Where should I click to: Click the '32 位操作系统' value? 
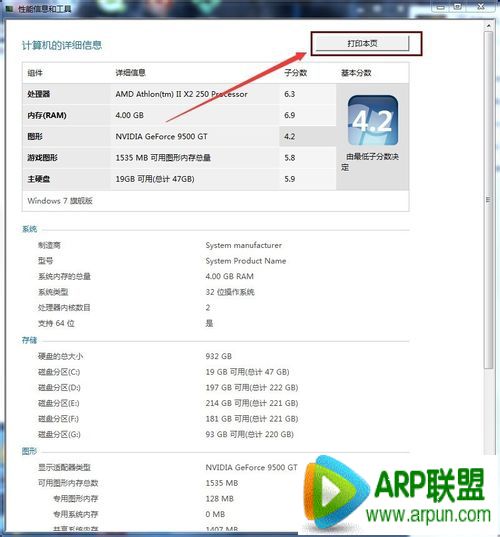pos(230,292)
